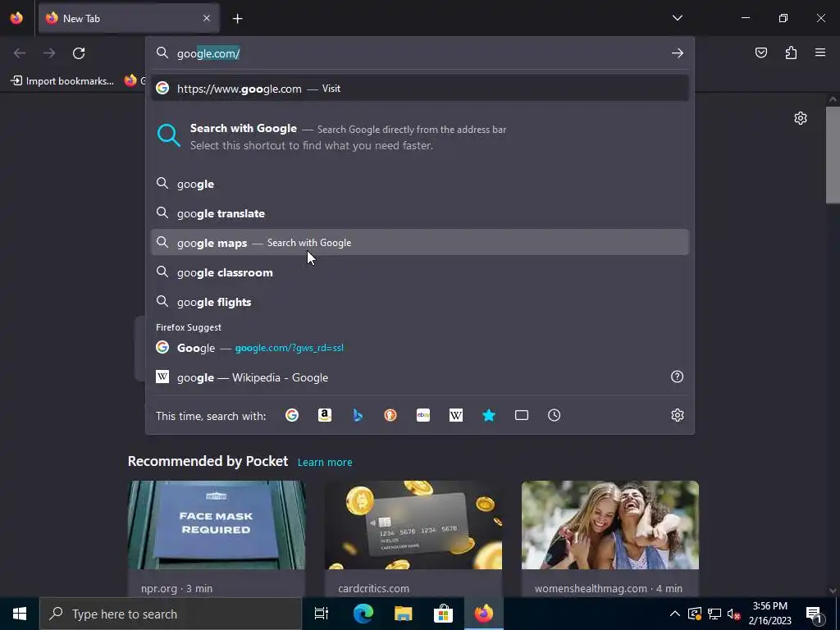Search this time with DuckDuckGo icon
Screen dimensions: 840x630
pyautogui.click(x=390, y=415)
